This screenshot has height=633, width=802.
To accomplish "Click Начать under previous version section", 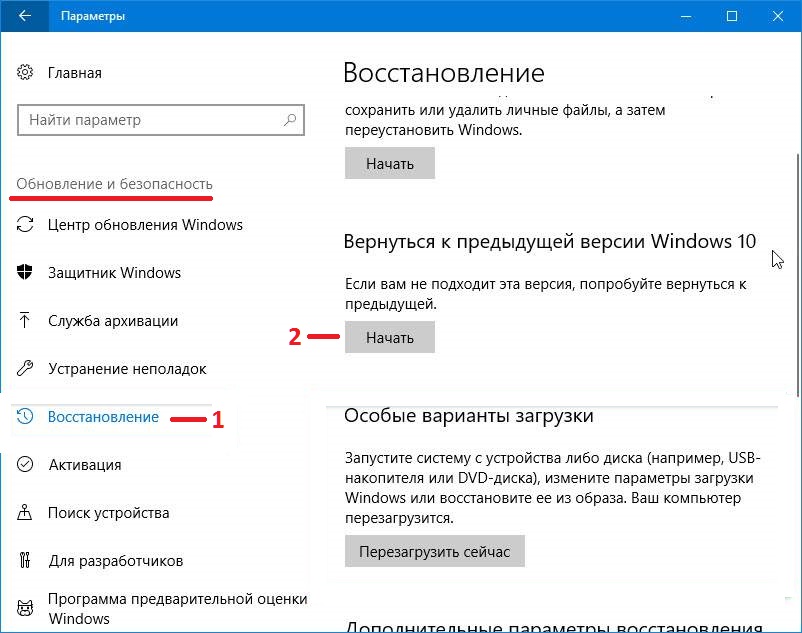I will [390, 337].
